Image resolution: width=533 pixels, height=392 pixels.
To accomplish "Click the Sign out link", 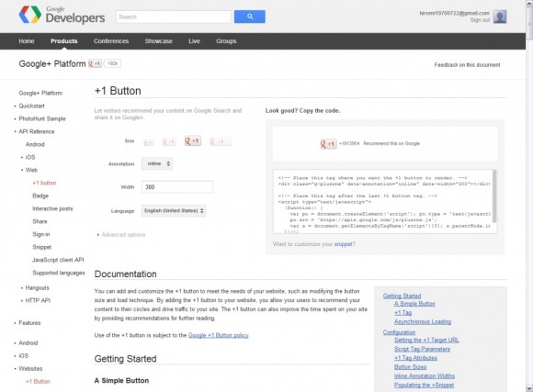I will [x=480, y=20].
